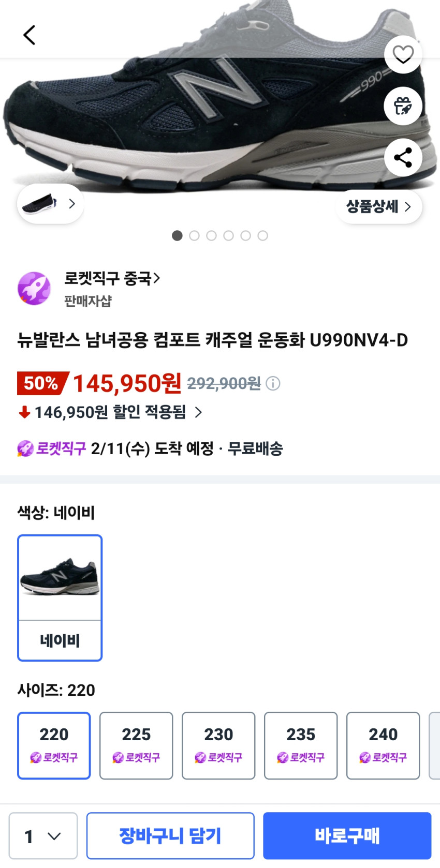Open the Rocket Jikgu seller logo
Viewport: 440px width, 868px height.
34,288
